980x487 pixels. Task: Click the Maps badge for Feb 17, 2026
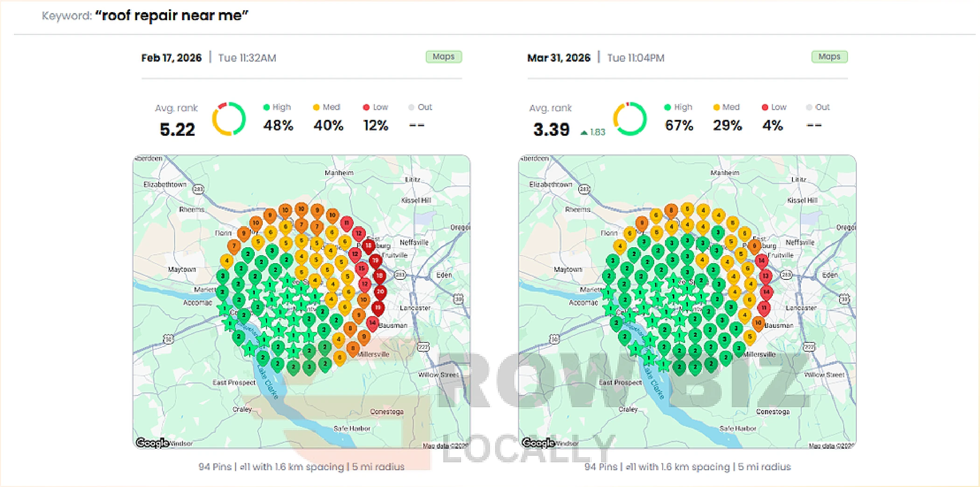443,56
